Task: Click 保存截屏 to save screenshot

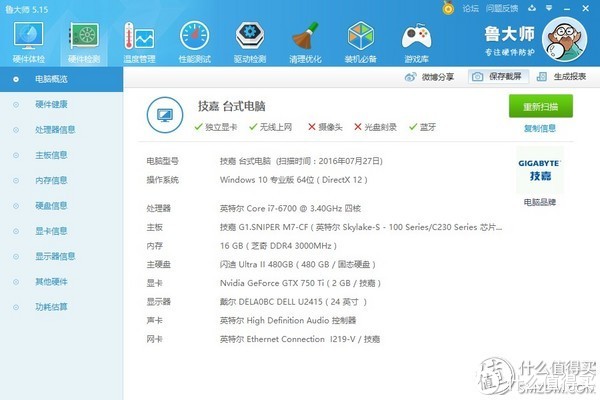Action: [x=498, y=77]
